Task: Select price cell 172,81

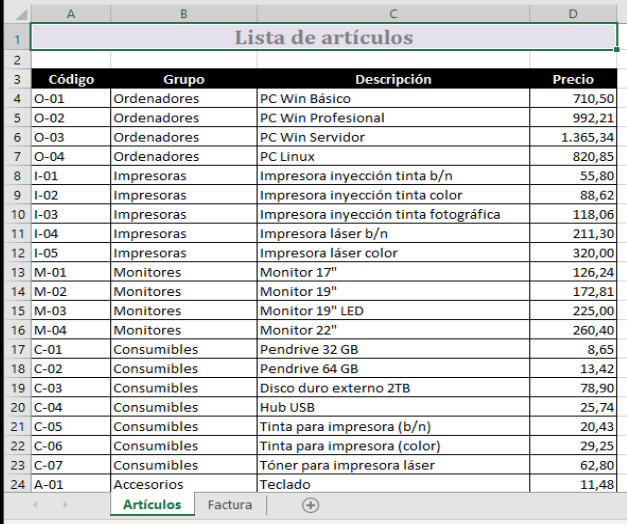Action: click(573, 291)
